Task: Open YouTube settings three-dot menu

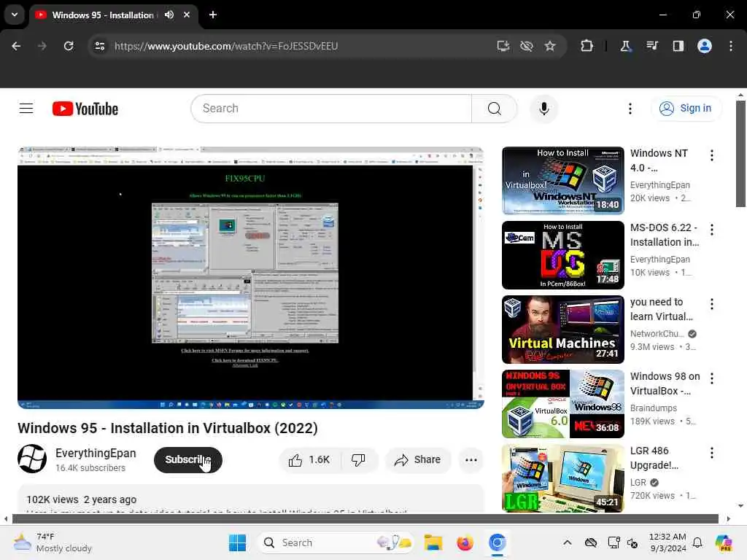Action: 630,109
